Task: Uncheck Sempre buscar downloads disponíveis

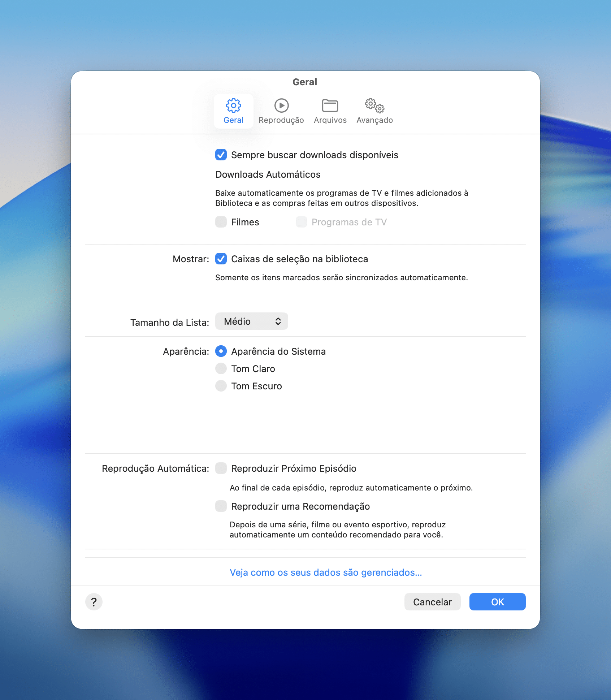Action: point(221,155)
